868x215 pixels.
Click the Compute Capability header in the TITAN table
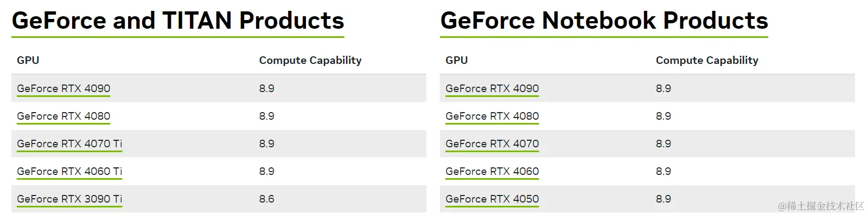pos(310,60)
